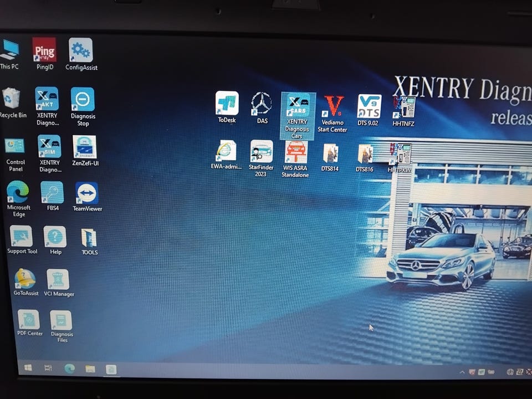Viewport: 532px width, 399px height.
Task: Open Diagnosis Files shortcut
Action: click(62, 326)
